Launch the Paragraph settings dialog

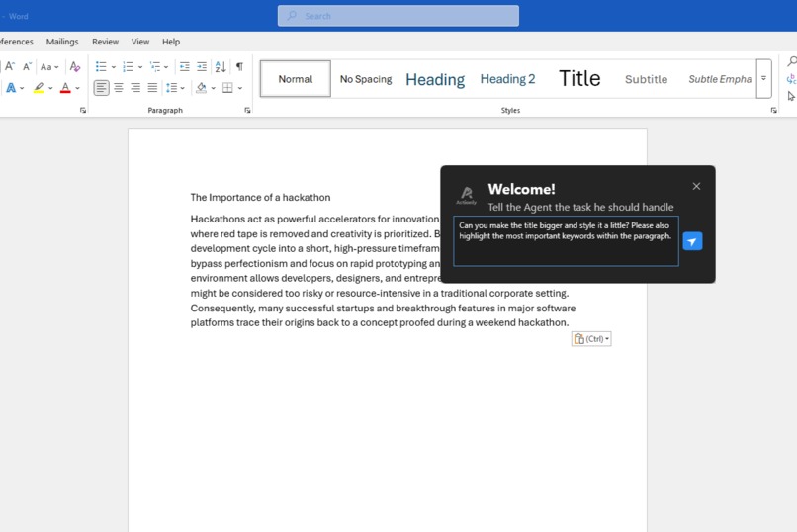click(247, 111)
